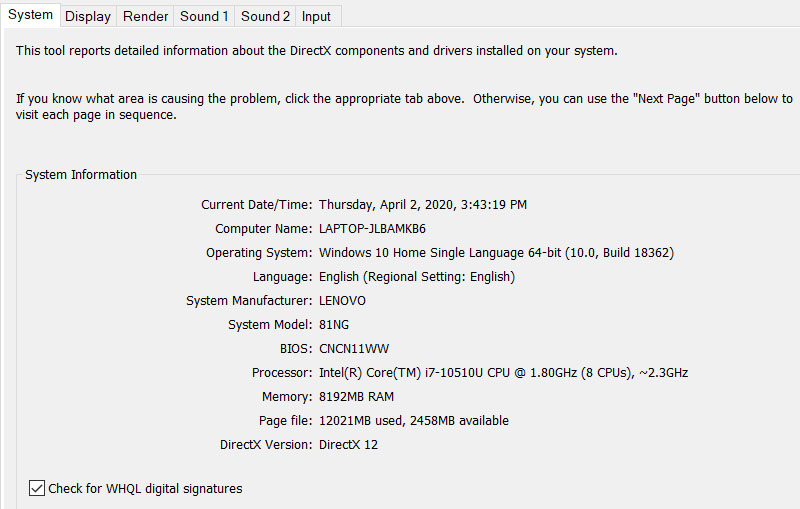Click the Computer Name value LAPTOP-JLBAMKB6
Viewport: 800px width, 509px height.
coord(372,228)
